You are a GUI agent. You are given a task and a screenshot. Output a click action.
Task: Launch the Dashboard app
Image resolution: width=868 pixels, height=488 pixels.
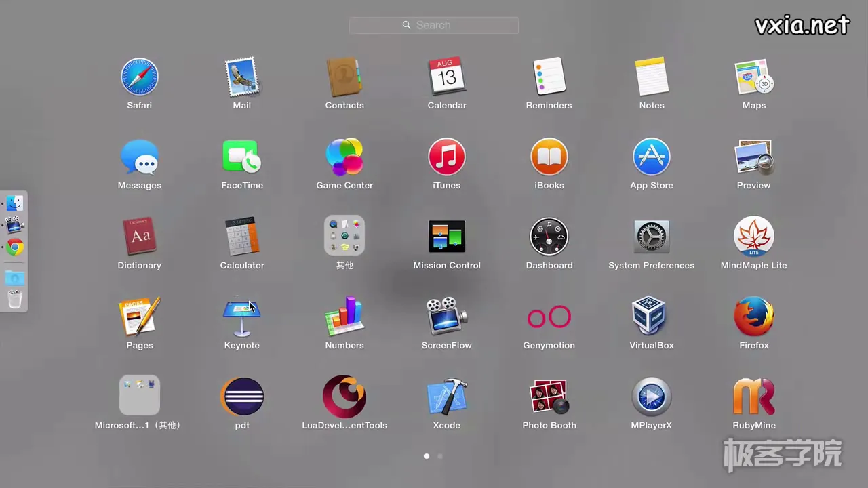549,237
